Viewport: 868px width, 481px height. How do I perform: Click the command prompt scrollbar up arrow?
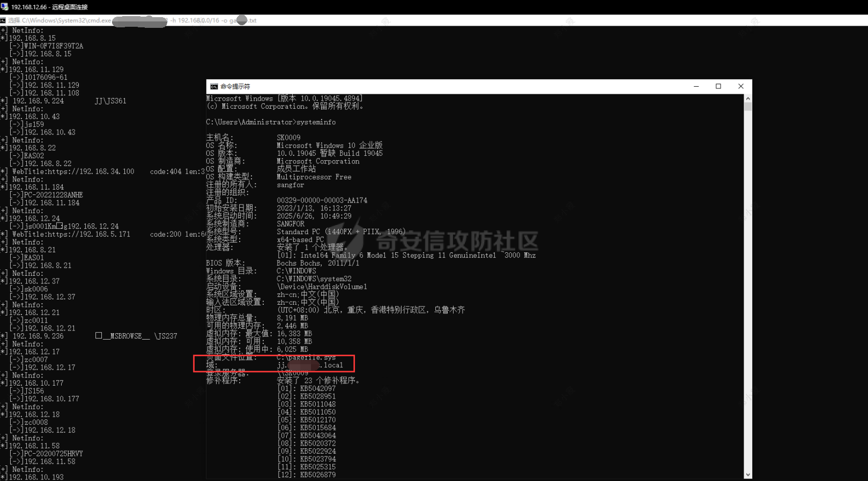coord(748,99)
